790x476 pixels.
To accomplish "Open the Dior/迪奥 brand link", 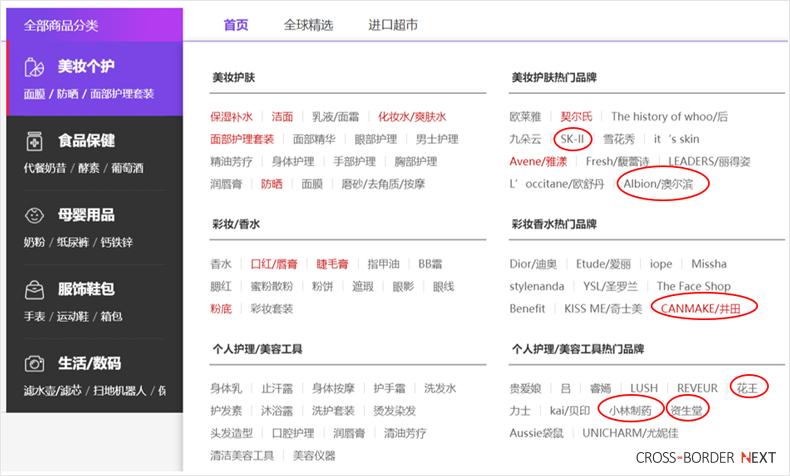I will click(x=533, y=264).
